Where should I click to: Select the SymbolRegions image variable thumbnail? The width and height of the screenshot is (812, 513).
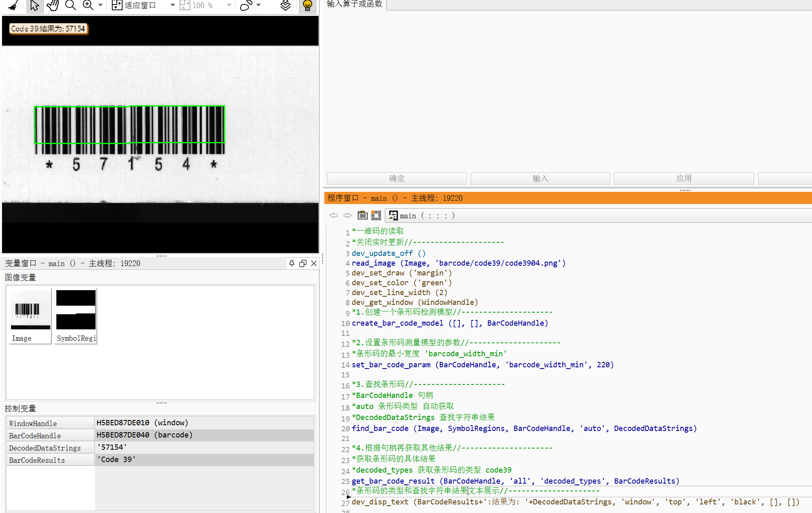tap(76, 315)
